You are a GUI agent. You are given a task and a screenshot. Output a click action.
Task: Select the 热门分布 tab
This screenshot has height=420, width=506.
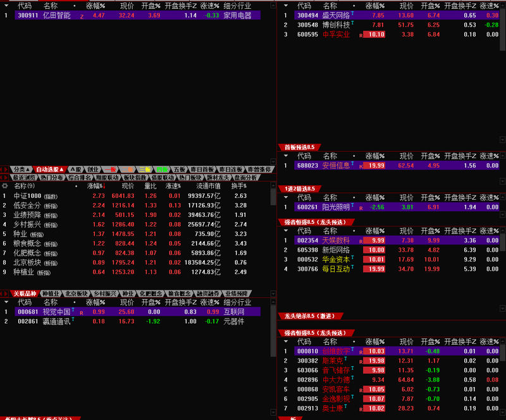click(52, 178)
